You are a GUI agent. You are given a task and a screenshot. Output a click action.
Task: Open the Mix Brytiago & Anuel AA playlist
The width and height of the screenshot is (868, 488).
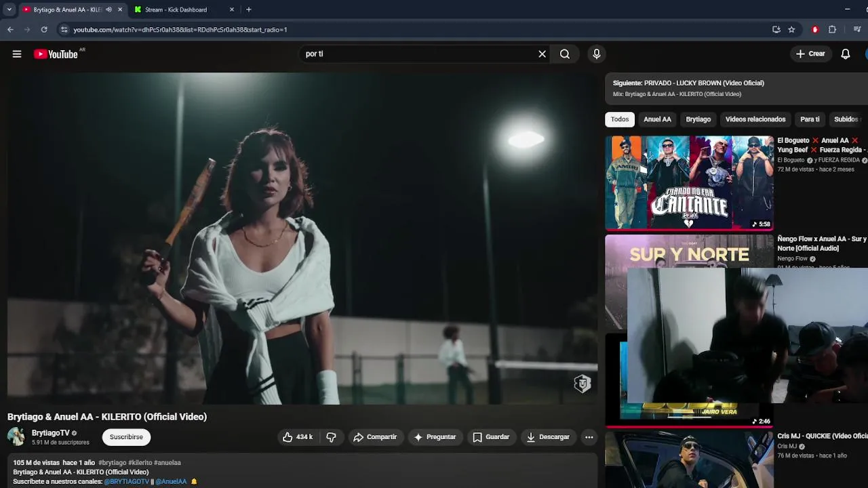coord(677,94)
